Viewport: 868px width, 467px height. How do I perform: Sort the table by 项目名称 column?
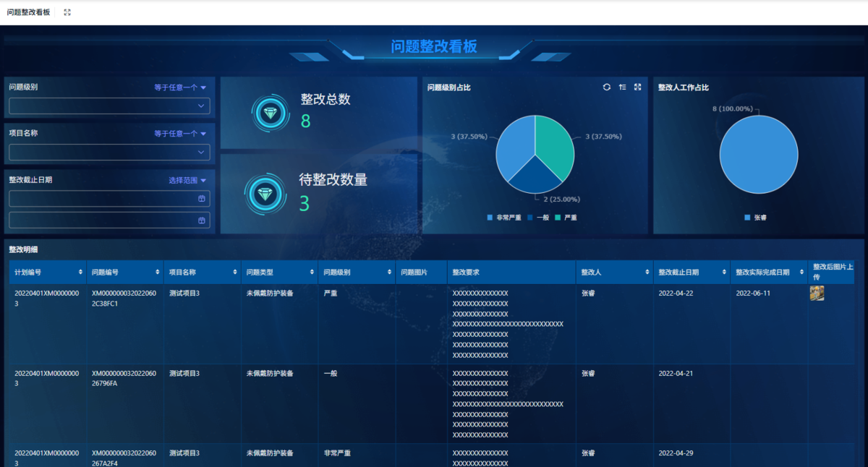coord(235,273)
